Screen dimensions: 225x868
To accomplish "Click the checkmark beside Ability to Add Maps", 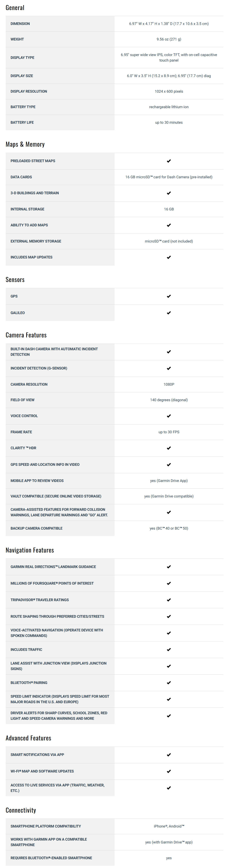I will point(169,225).
